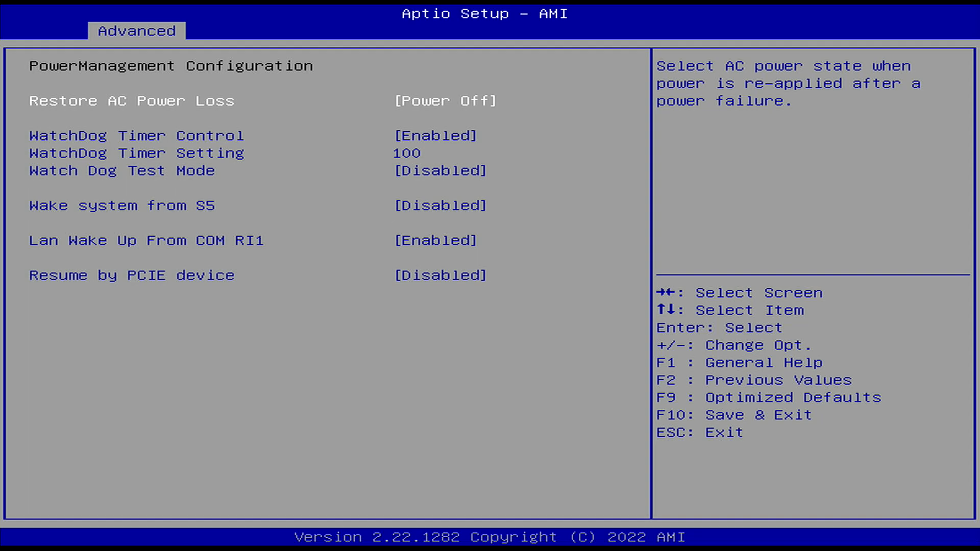Click the F9 Optimized Defaults hint
The height and width of the screenshot is (551, 980).
pos(769,397)
